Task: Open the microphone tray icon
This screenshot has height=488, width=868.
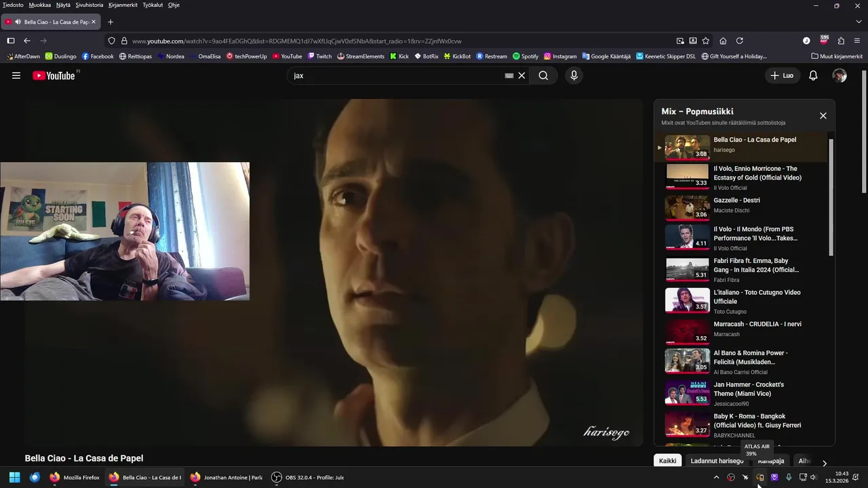Action: coord(788,477)
